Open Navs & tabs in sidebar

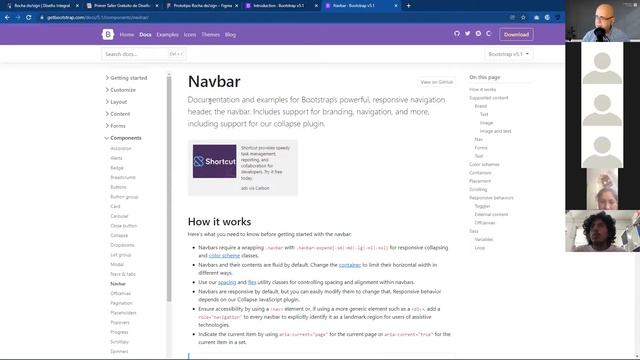point(123,274)
